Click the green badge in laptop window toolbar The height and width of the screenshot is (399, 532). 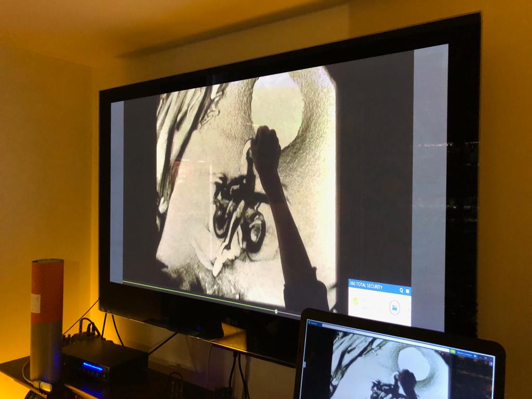coord(453,352)
